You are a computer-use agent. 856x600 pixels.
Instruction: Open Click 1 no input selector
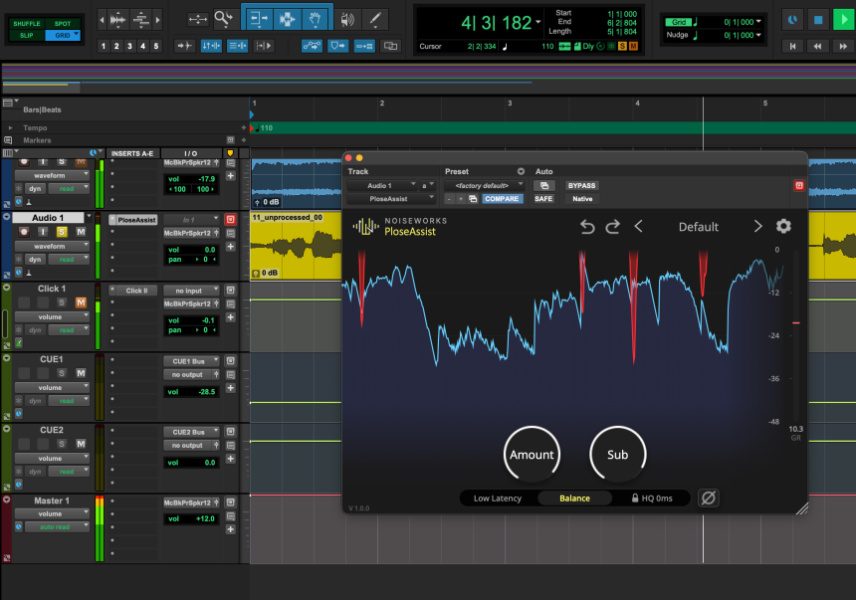[x=191, y=290]
